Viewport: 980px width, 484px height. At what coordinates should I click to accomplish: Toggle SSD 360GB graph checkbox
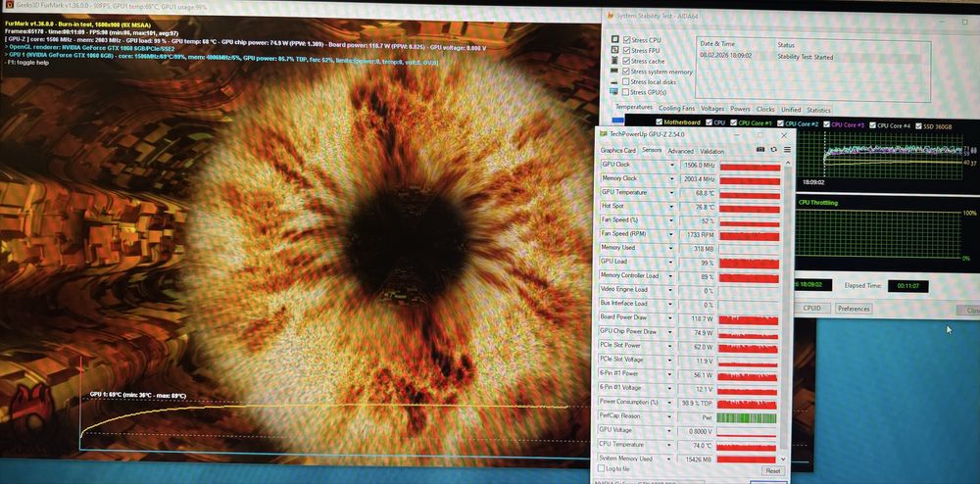[x=919, y=126]
